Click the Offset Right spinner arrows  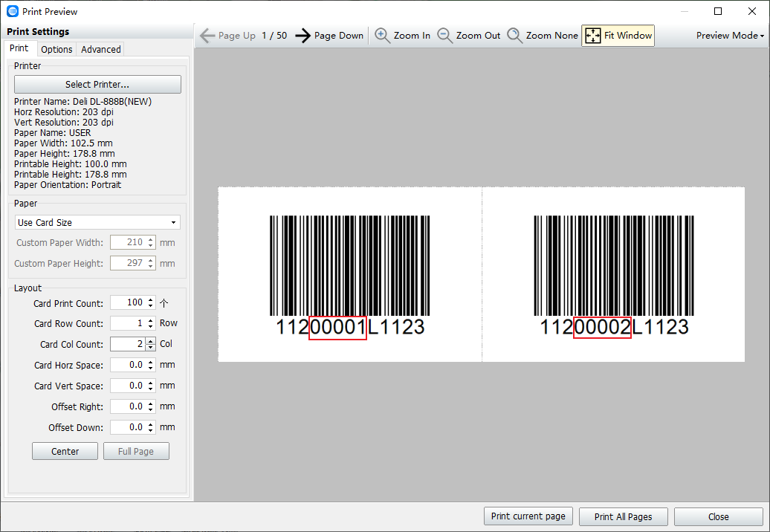click(151, 407)
